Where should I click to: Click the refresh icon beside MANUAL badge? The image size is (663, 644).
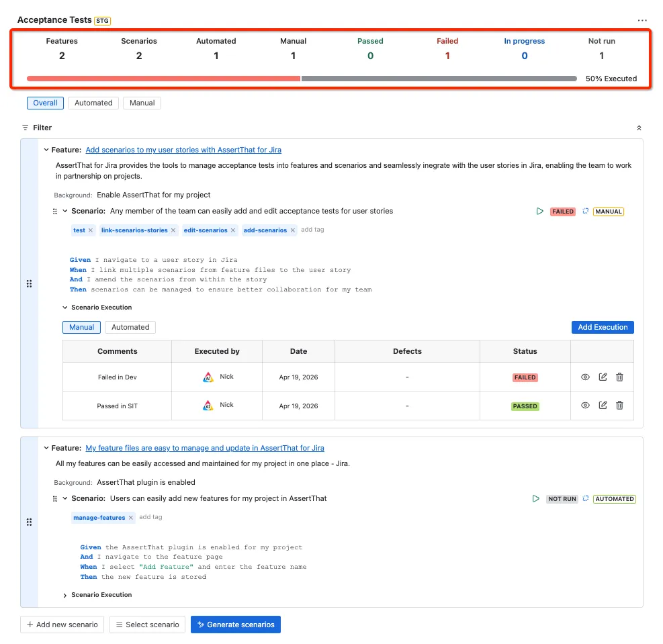(x=585, y=212)
